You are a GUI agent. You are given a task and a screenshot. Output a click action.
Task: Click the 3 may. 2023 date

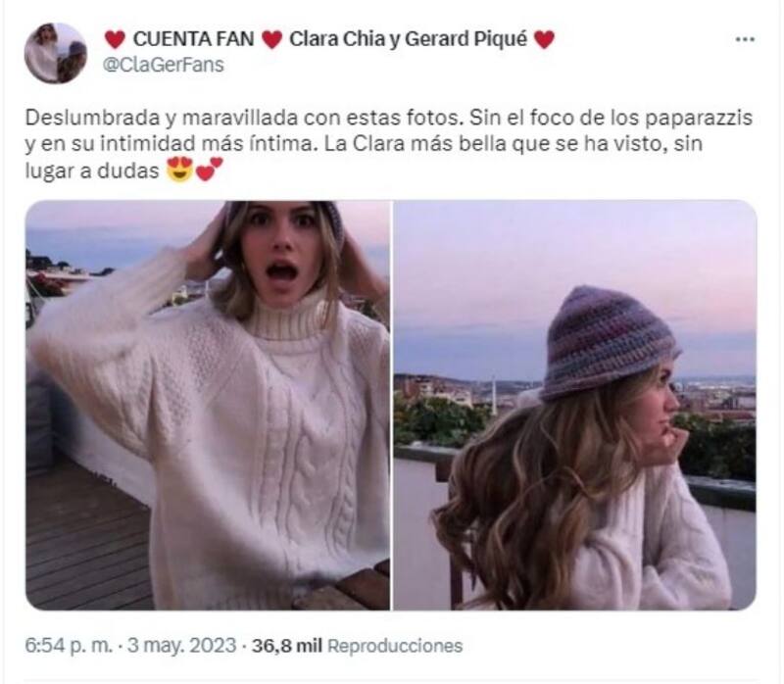coord(181,646)
